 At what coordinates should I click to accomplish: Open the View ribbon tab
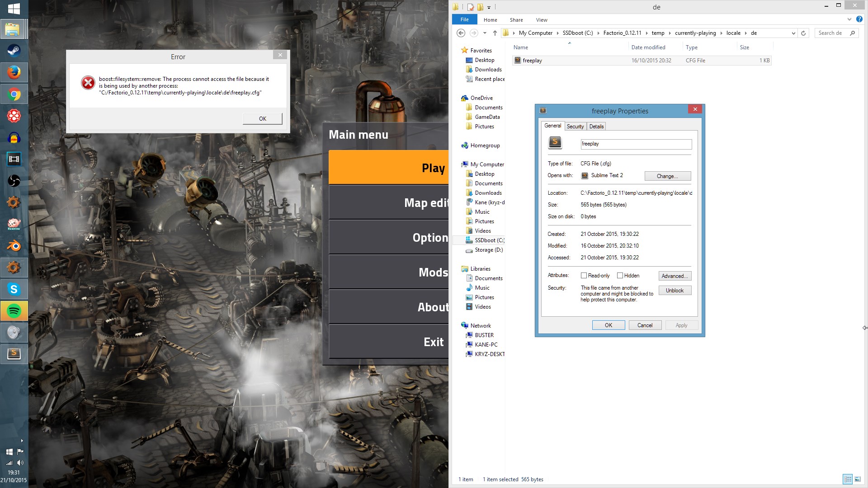pyautogui.click(x=542, y=20)
